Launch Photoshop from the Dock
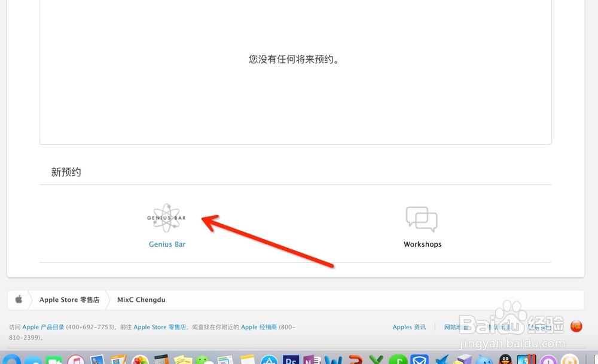The image size is (598, 364). (291, 360)
